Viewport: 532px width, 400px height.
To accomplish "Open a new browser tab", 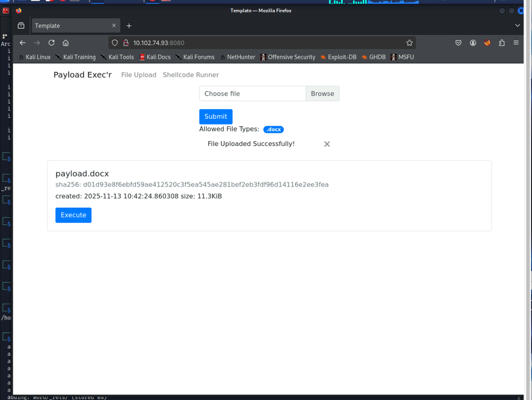I will tap(129, 26).
